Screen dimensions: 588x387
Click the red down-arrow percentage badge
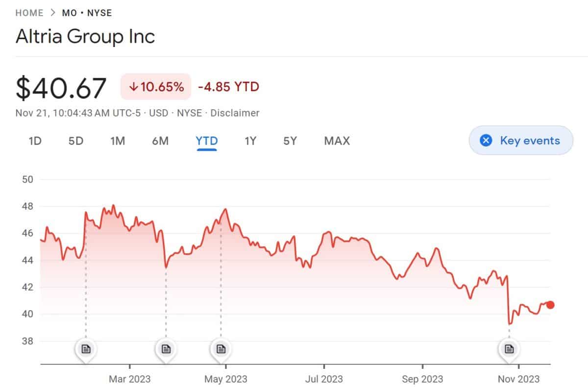[156, 87]
